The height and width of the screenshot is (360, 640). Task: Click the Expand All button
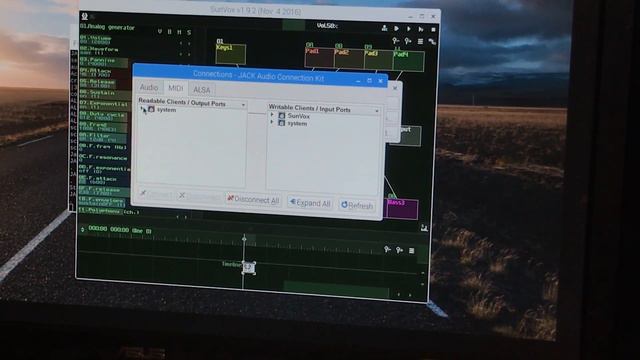click(x=310, y=202)
